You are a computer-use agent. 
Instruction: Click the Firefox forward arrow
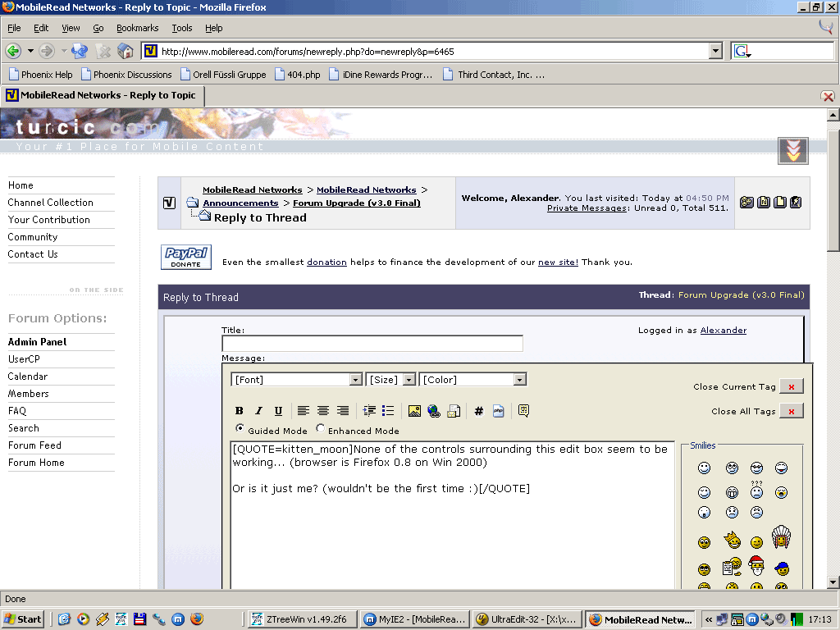[x=47, y=51]
